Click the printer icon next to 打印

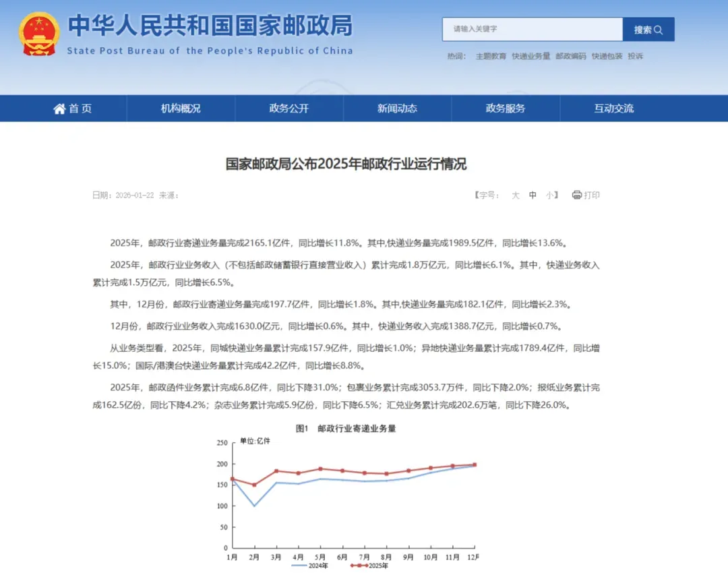coord(576,195)
